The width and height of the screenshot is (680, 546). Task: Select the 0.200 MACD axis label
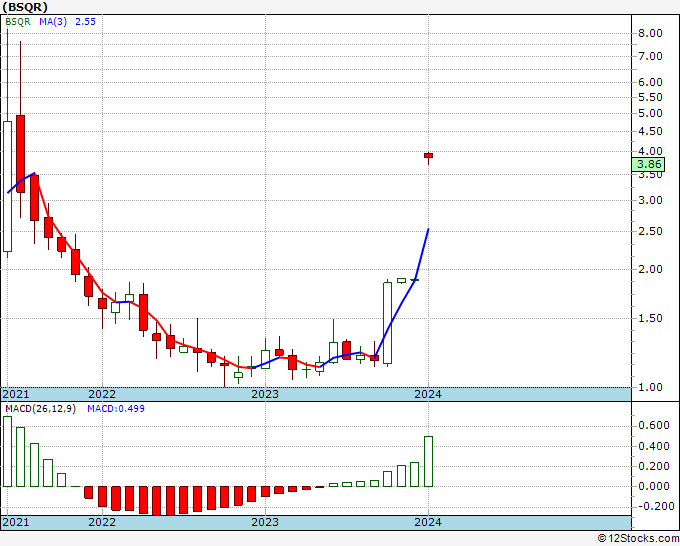pyautogui.click(x=654, y=467)
